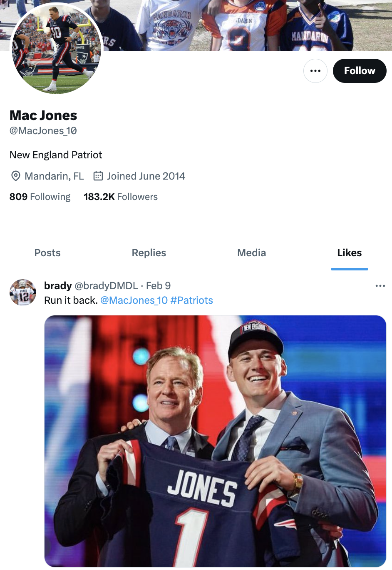The image size is (392, 570).
Task: Switch to the Replies tab
Action: [x=149, y=253]
